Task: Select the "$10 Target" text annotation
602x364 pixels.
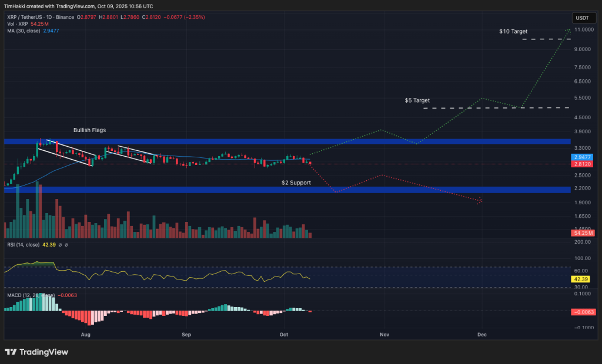Action: click(x=513, y=31)
